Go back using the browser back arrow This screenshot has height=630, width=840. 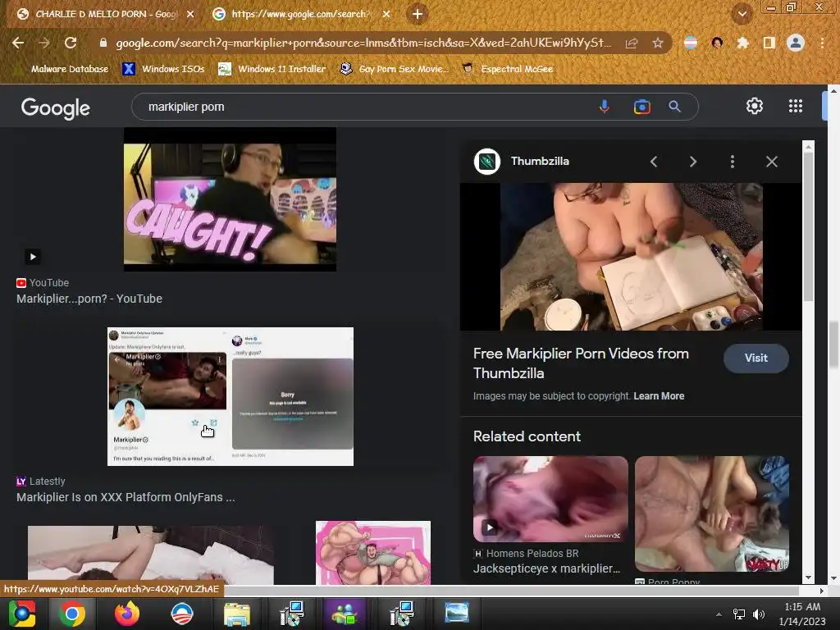point(18,43)
